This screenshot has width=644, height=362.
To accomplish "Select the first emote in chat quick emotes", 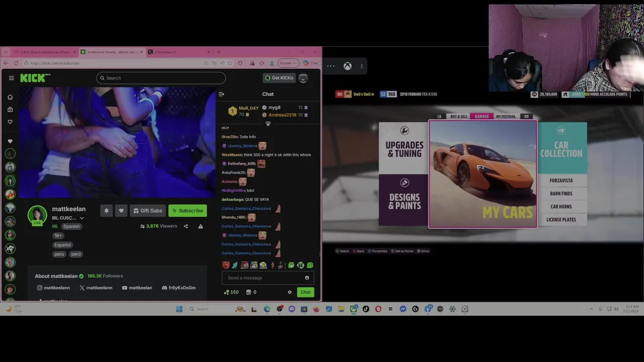I will 226,265.
